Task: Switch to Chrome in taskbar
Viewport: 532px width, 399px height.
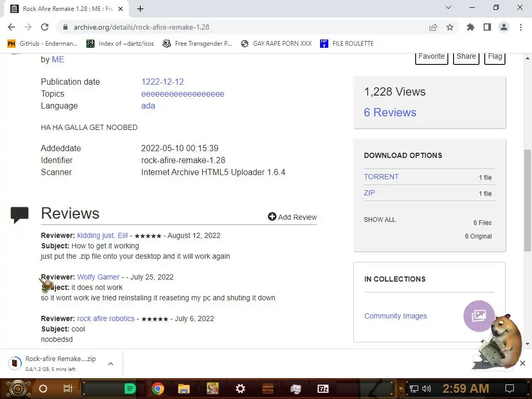Action: tap(158, 389)
